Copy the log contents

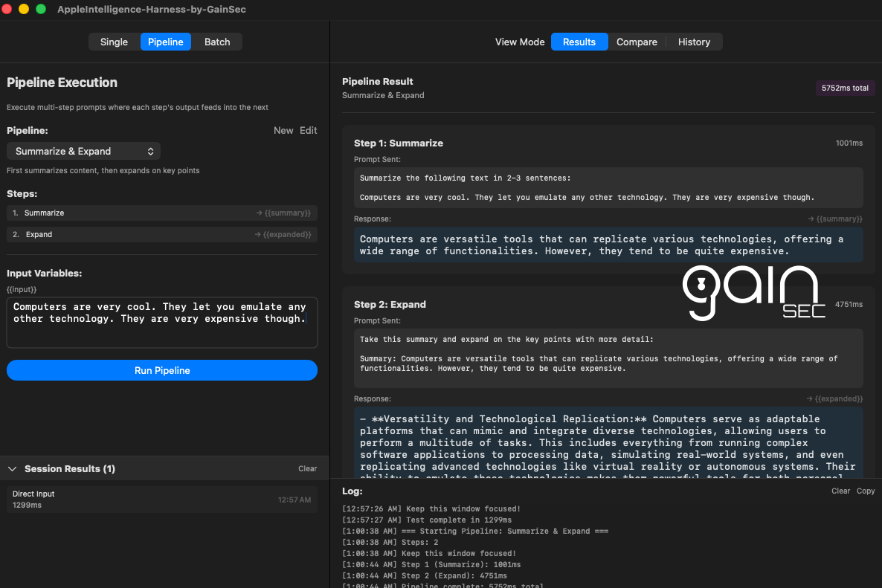[x=865, y=491]
